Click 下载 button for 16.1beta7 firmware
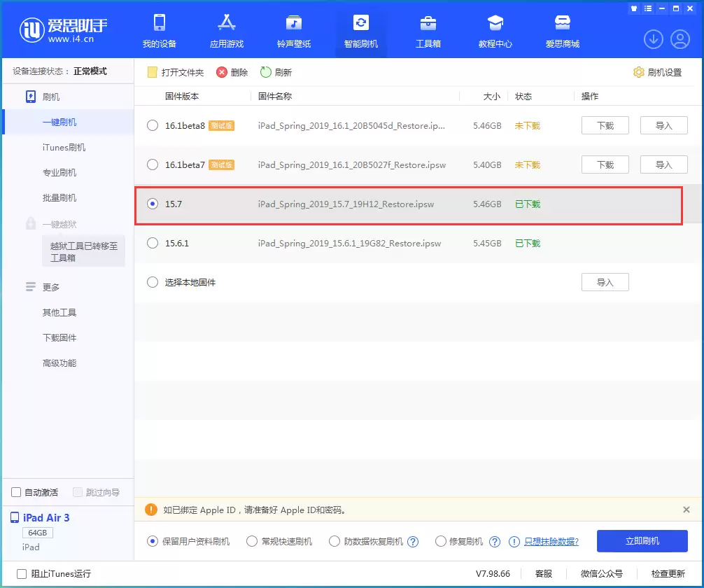Screen dimensions: 704x588 pos(605,164)
